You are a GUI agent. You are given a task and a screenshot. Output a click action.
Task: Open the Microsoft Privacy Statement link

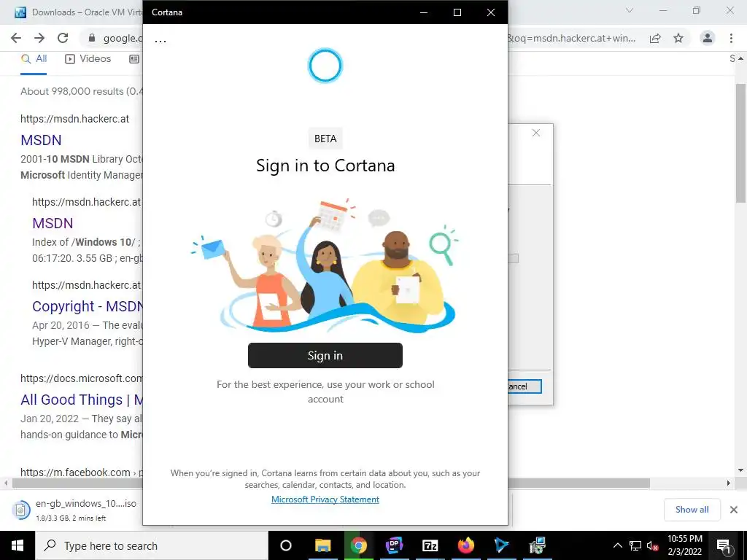click(x=325, y=499)
